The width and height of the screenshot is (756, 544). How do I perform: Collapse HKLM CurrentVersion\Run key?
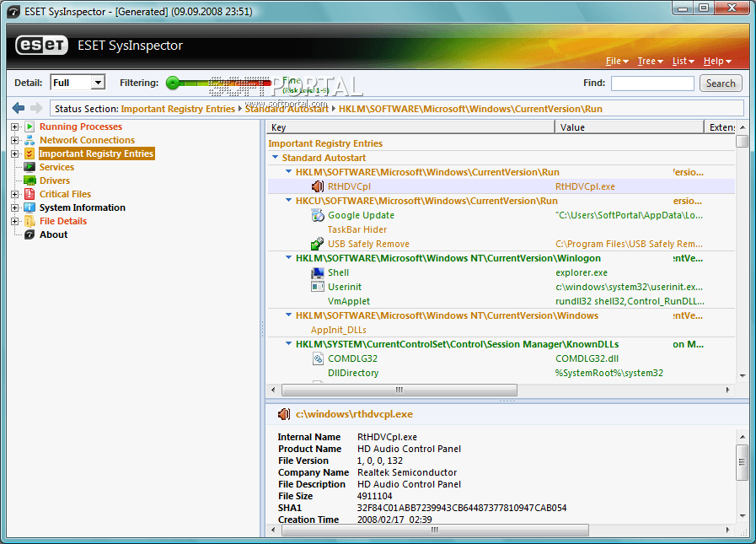coord(289,171)
